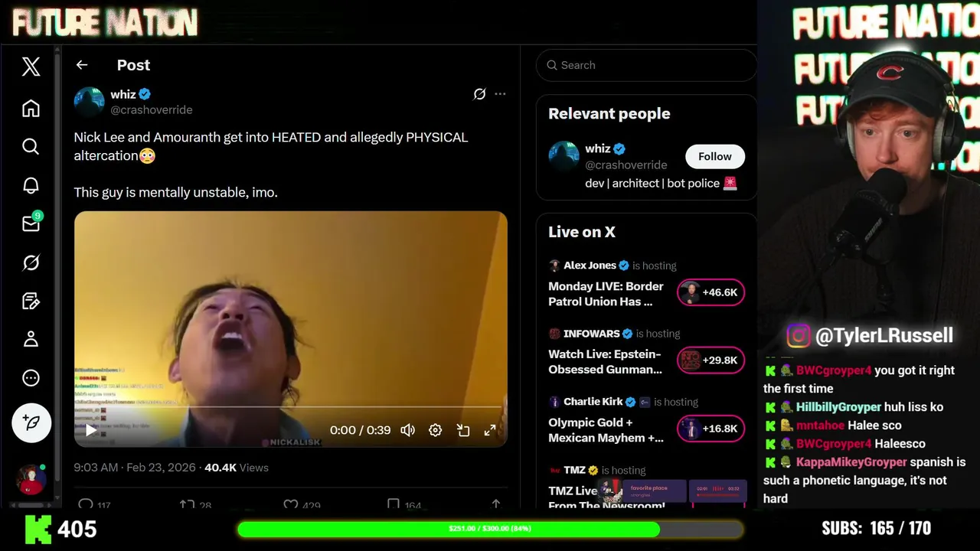Open Notifications bell icon
Image resolution: width=980 pixels, height=551 pixels.
coord(31,185)
